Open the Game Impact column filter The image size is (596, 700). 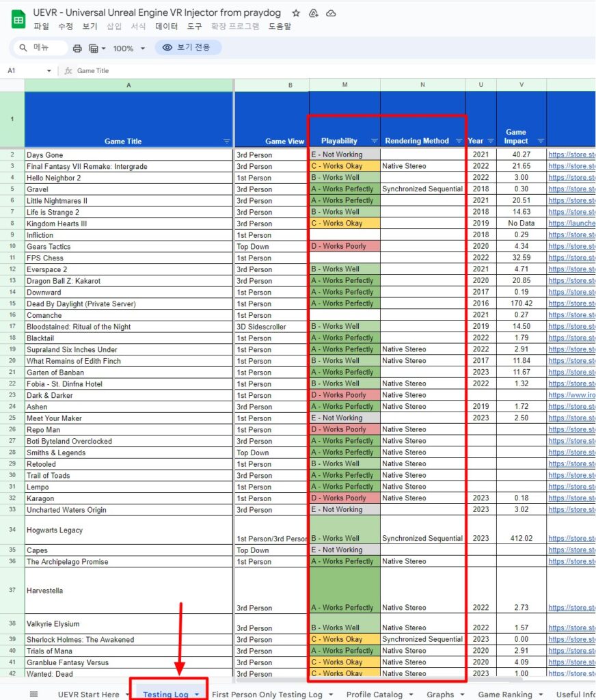[x=541, y=141]
